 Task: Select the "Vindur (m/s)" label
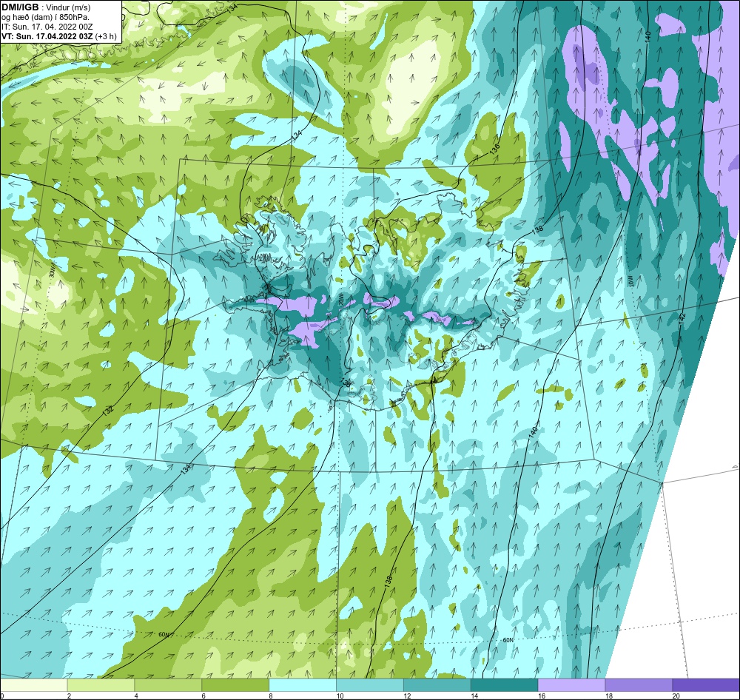(x=68, y=7)
